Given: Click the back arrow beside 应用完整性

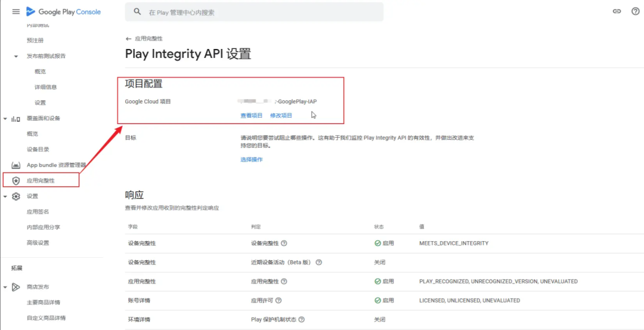Looking at the screenshot, I should pos(129,39).
